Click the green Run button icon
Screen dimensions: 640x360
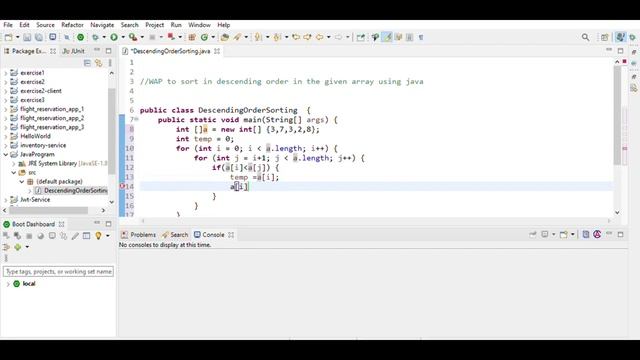pos(114,37)
